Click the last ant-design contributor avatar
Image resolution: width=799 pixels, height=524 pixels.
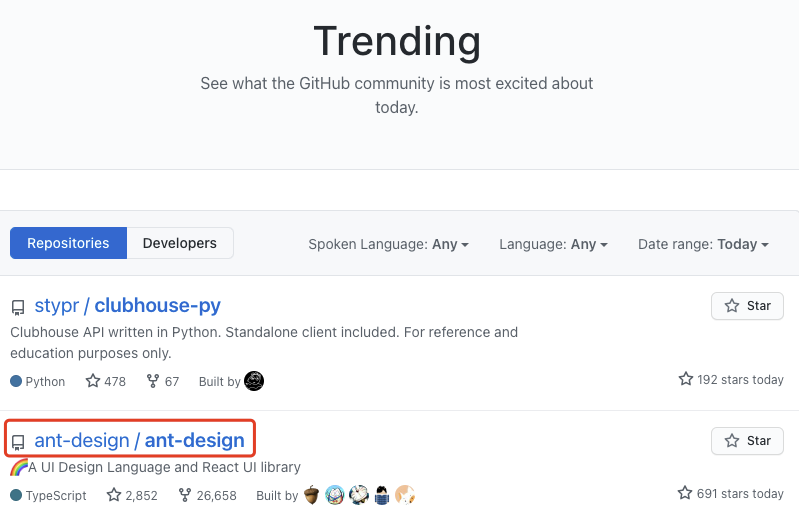pyautogui.click(x=405, y=495)
